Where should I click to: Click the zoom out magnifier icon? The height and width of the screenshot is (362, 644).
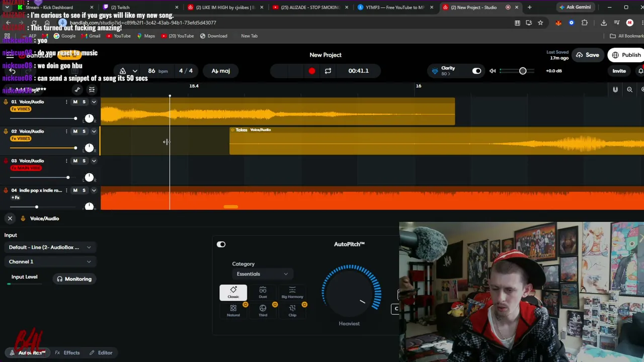pyautogui.click(x=629, y=89)
